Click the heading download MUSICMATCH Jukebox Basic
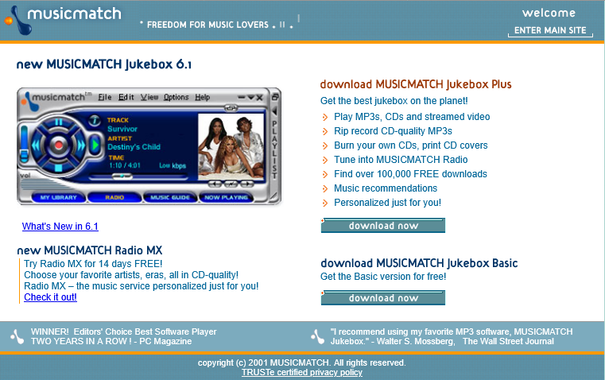The height and width of the screenshot is (380, 605). pos(419,263)
